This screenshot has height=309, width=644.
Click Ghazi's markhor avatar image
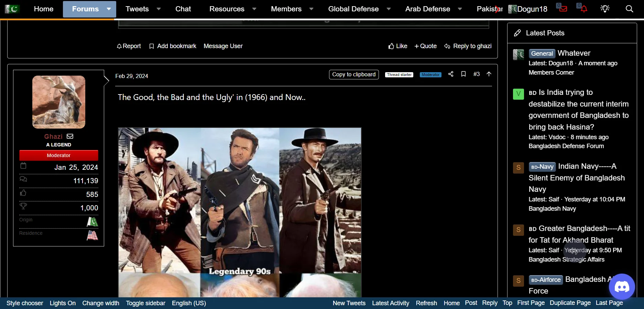(59, 102)
